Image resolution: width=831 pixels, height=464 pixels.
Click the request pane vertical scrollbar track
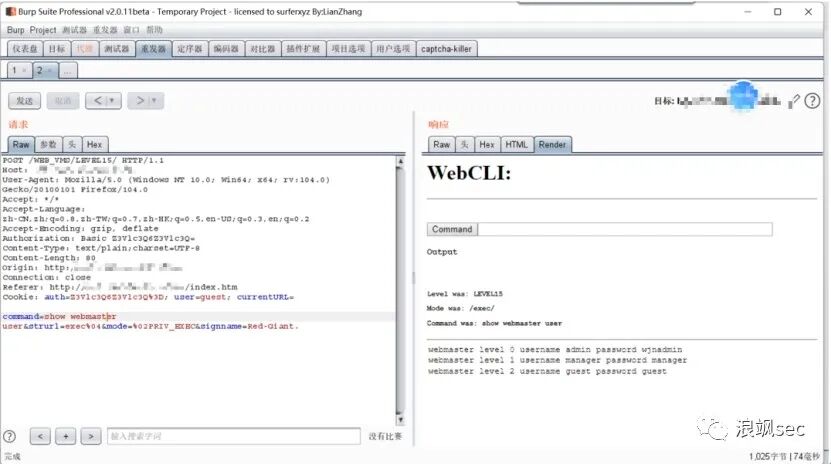401,290
